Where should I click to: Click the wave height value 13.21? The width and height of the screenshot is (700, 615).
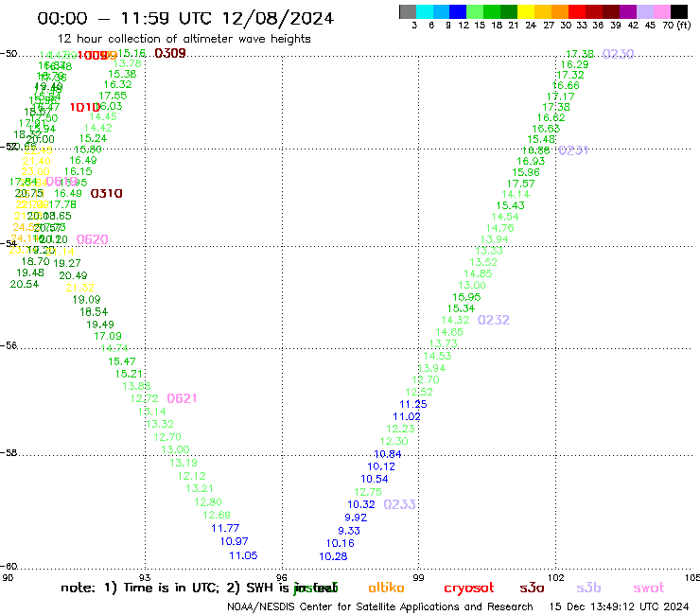200,488
